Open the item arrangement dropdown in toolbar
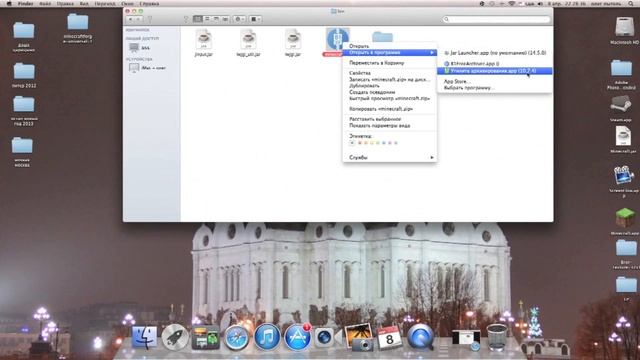 tap(256, 19)
